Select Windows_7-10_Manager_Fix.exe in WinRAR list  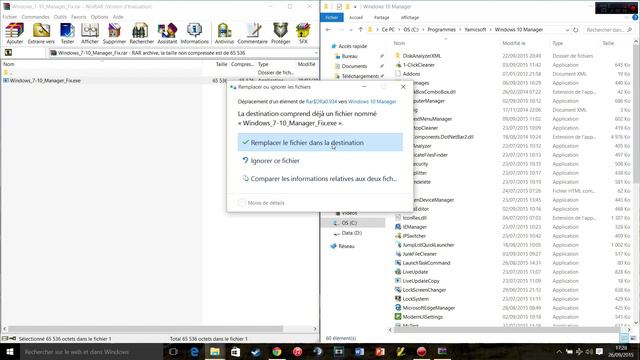[x=45, y=81]
